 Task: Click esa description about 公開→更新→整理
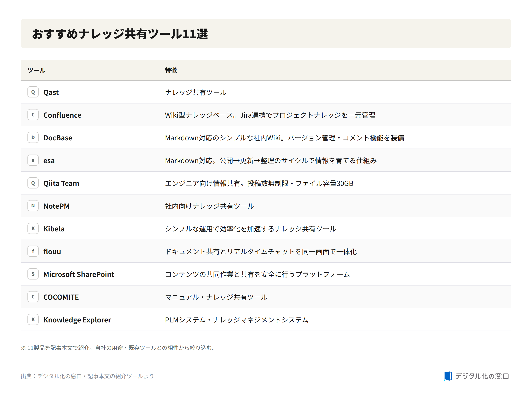(x=271, y=161)
